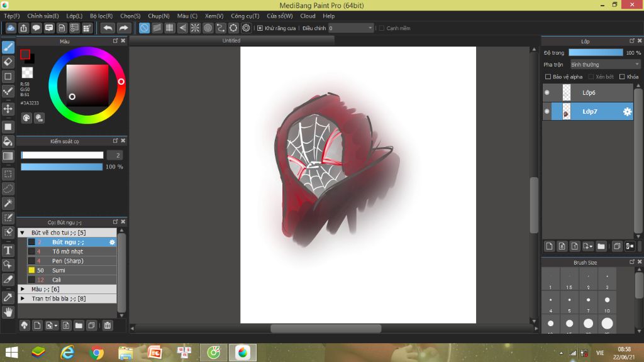644x362 pixels.
Task: Open Google Chrome from taskbar
Action: tap(96, 353)
